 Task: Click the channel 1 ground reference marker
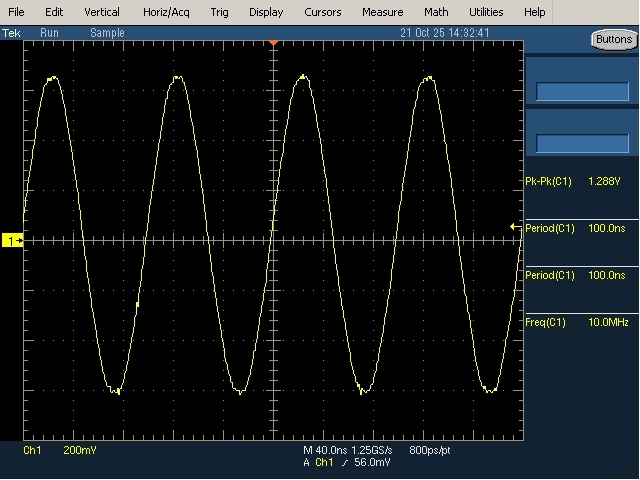click(12, 241)
